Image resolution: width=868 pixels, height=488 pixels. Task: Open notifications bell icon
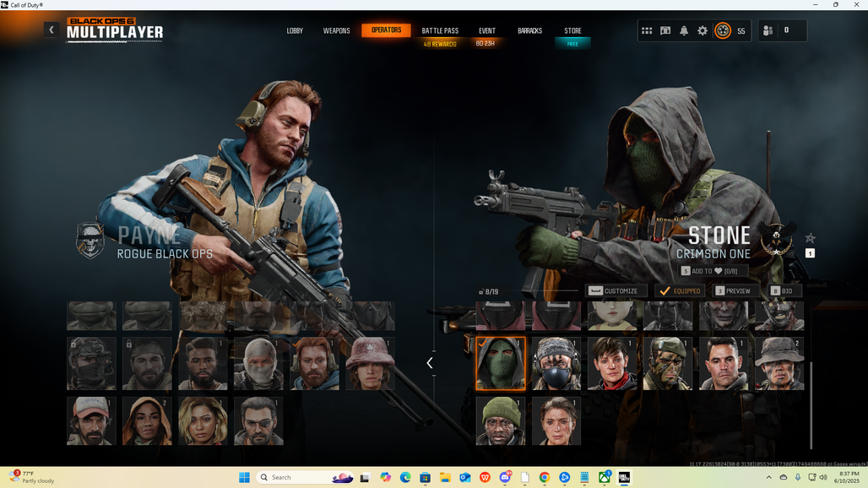tap(684, 31)
